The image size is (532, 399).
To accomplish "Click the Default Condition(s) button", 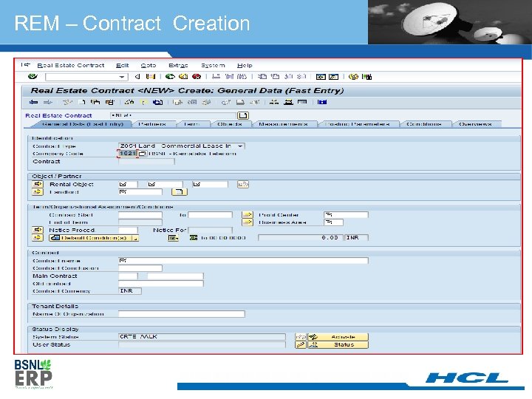I will click(x=90, y=238).
